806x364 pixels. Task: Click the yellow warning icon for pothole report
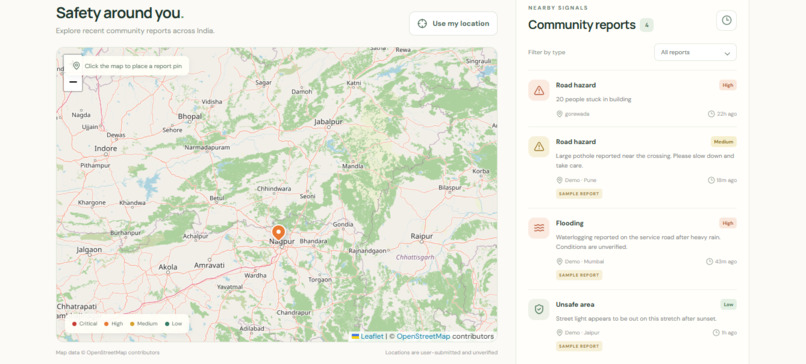click(539, 147)
